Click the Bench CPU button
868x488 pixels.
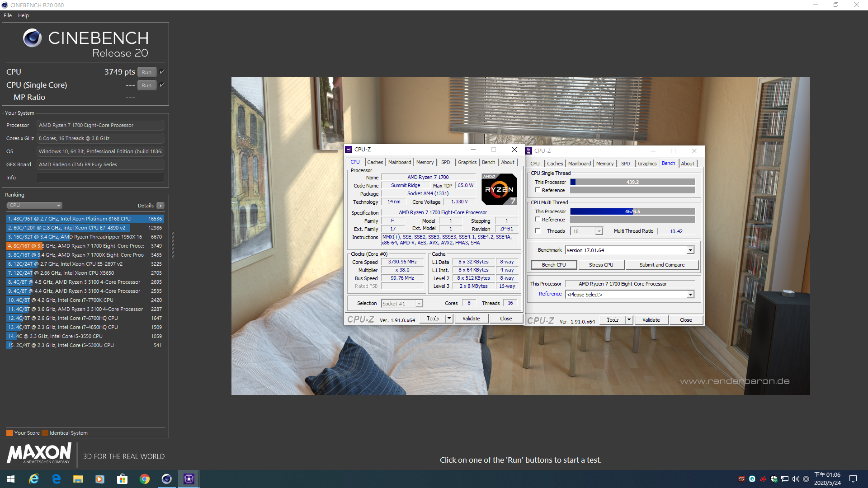click(x=554, y=265)
